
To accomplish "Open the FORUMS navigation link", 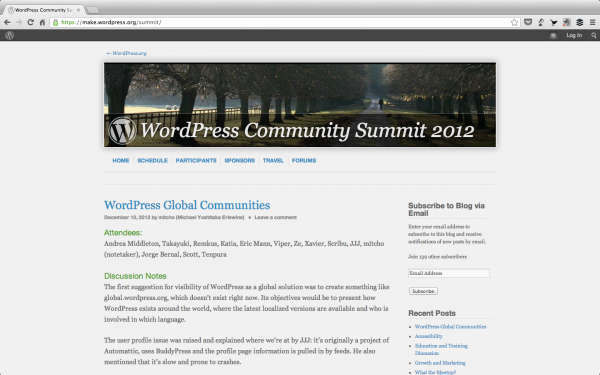I will pyautogui.click(x=304, y=161).
